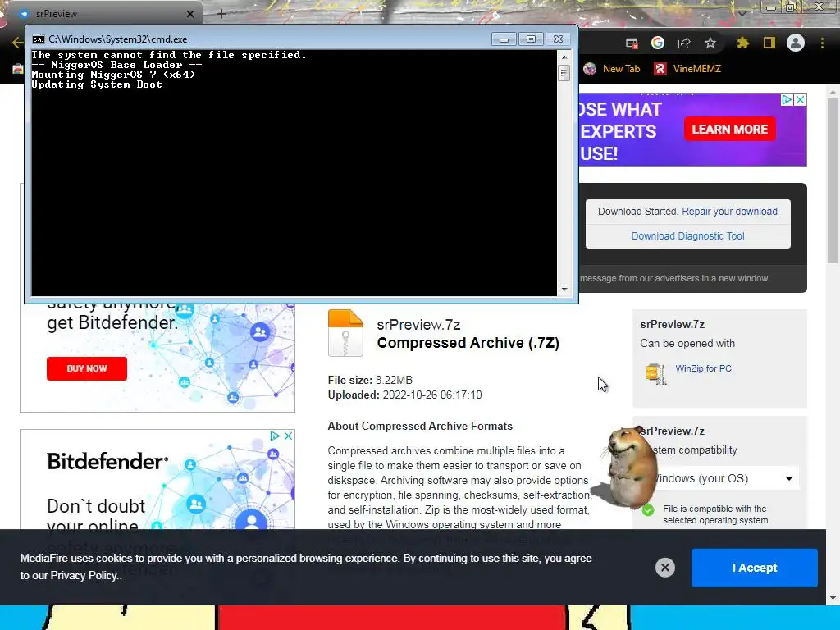Close the lower Bitdefender ad

tap(288, 436)
